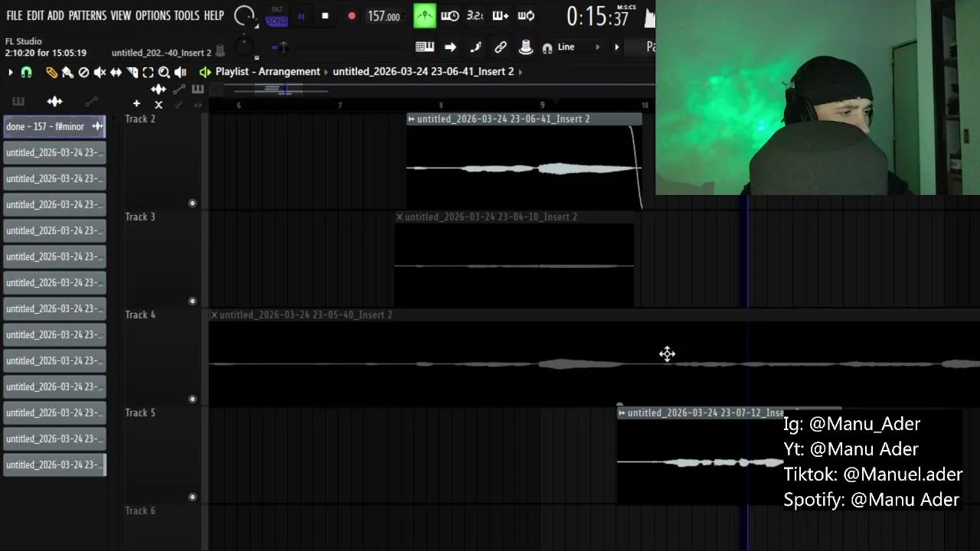Image resolution: width=980 pixels, height=551 pixels.
Task: Toggle the 3.2.1 countdown before recording
Action: [475, 15]
